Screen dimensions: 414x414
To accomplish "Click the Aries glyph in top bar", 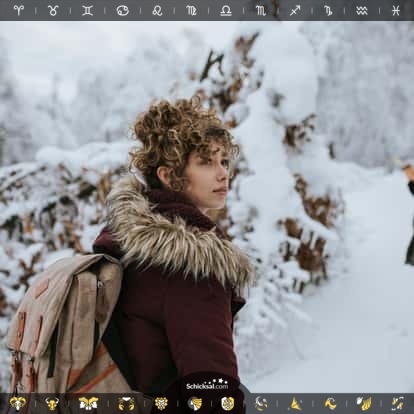I will tap(18, 10).
